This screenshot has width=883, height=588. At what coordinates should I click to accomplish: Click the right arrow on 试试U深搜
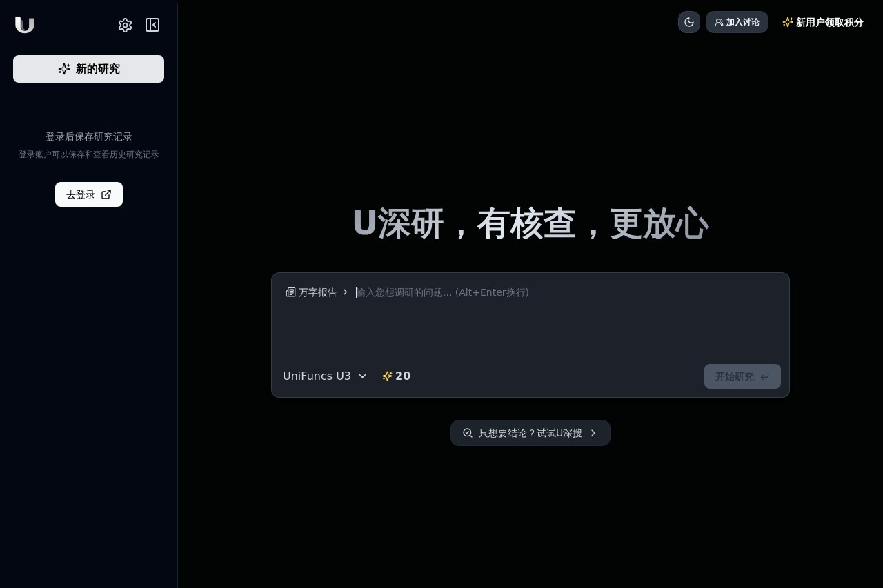[x=593, y=433]
